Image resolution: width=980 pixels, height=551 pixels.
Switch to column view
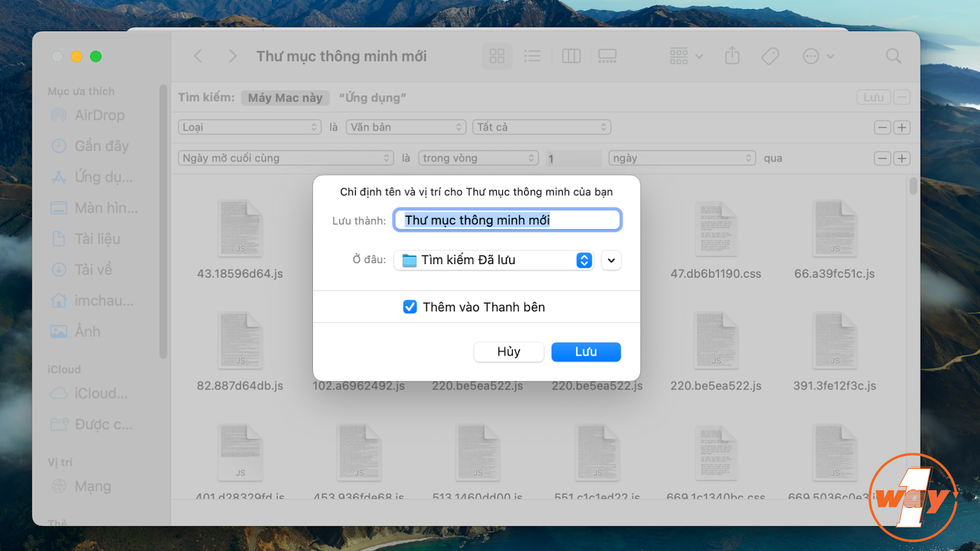coord(571,56)
